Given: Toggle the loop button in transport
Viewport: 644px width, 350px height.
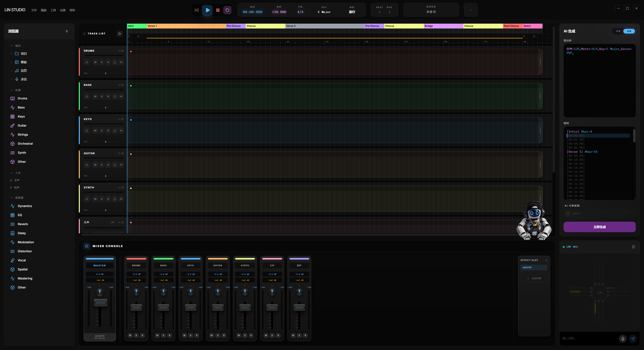Looking at the screenshot, I should (227, 10).
